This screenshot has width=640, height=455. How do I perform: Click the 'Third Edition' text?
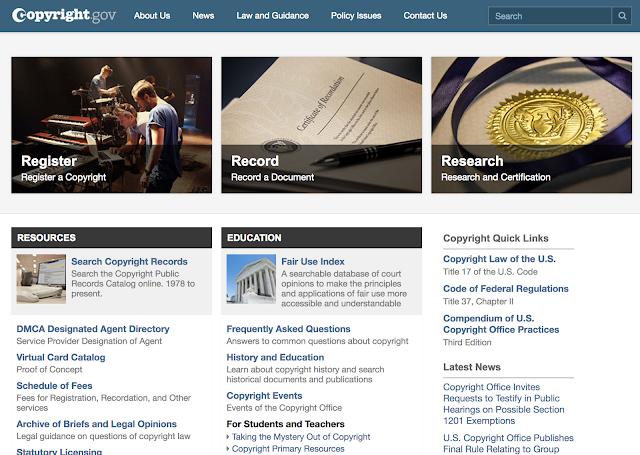point(467,342)
